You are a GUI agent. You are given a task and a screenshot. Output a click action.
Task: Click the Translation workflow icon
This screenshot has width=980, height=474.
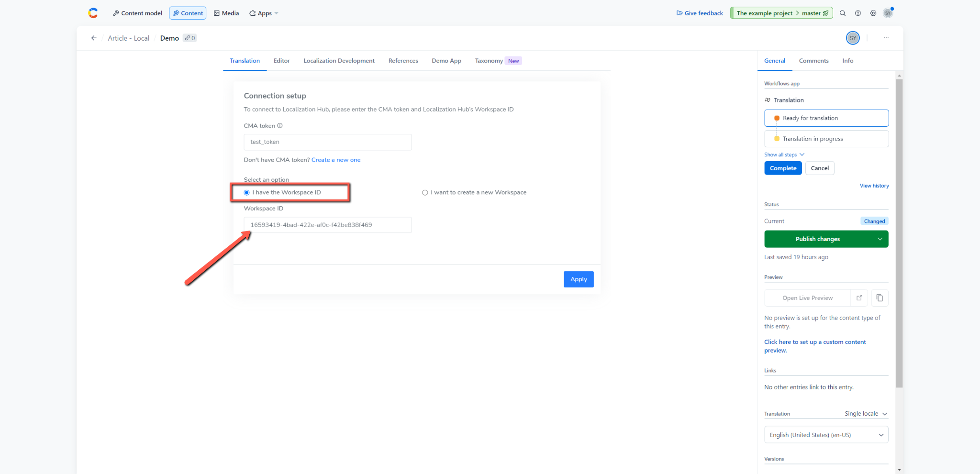768,100
